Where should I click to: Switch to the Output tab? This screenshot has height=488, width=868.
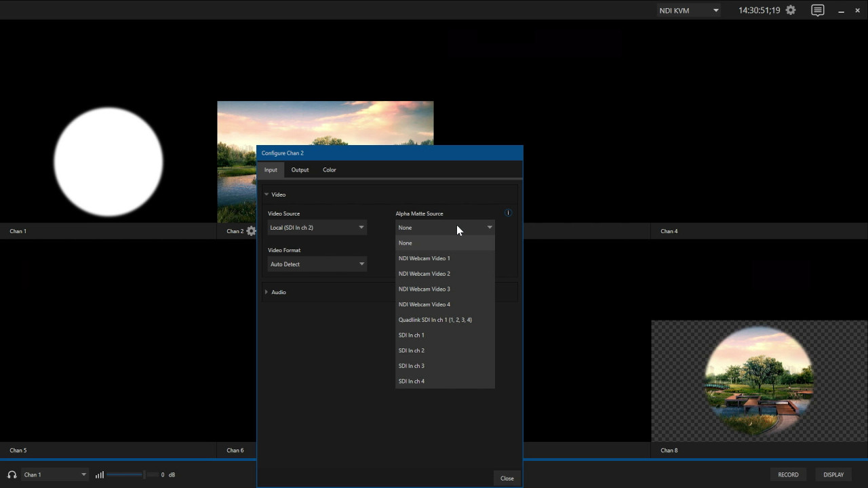[x=300, y=170]
